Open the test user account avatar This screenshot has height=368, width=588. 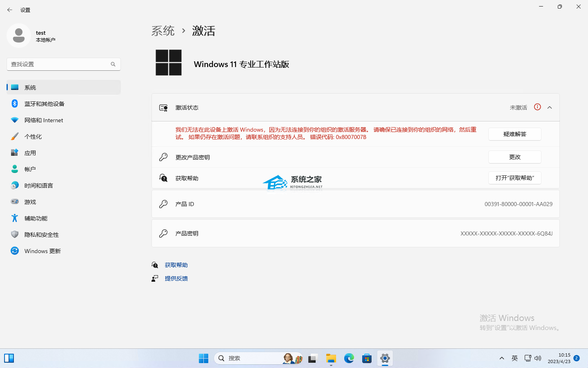pos(19,36)
